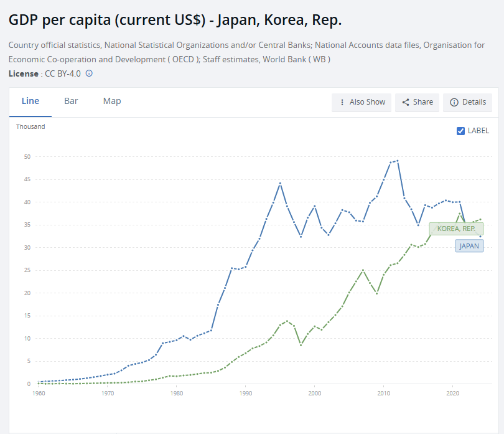Click the chart title GDP per capita
Screen dimensions: 504x434
point(175,20)
